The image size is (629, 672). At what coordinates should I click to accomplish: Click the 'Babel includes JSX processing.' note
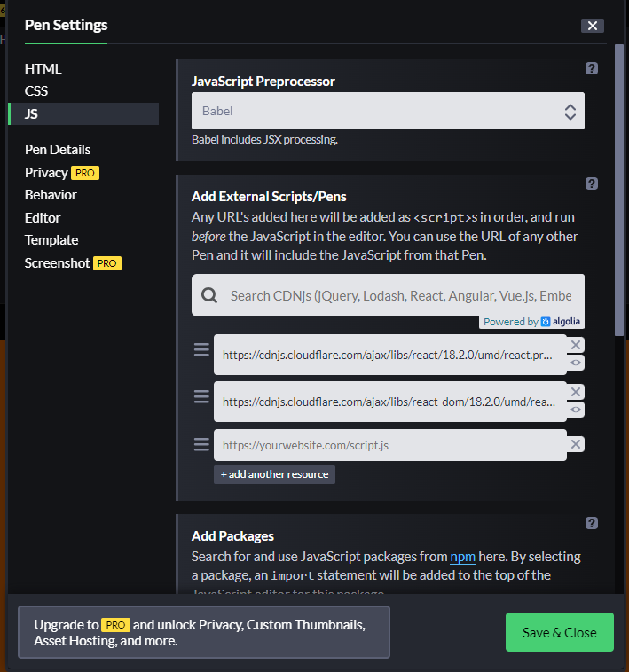(x=264, y=140)
